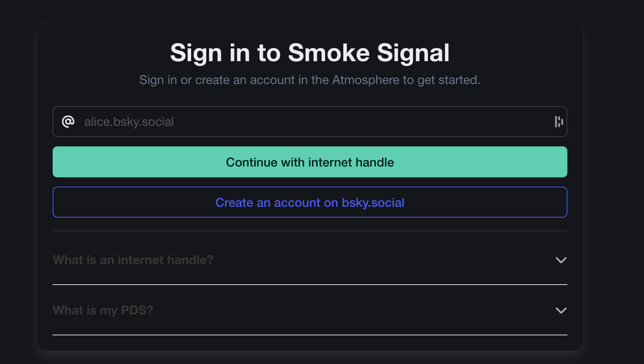The height and width of the screenshot is (364, 644).
Task: Click the autofill icon at right of handle input
Action: (558, 122)
